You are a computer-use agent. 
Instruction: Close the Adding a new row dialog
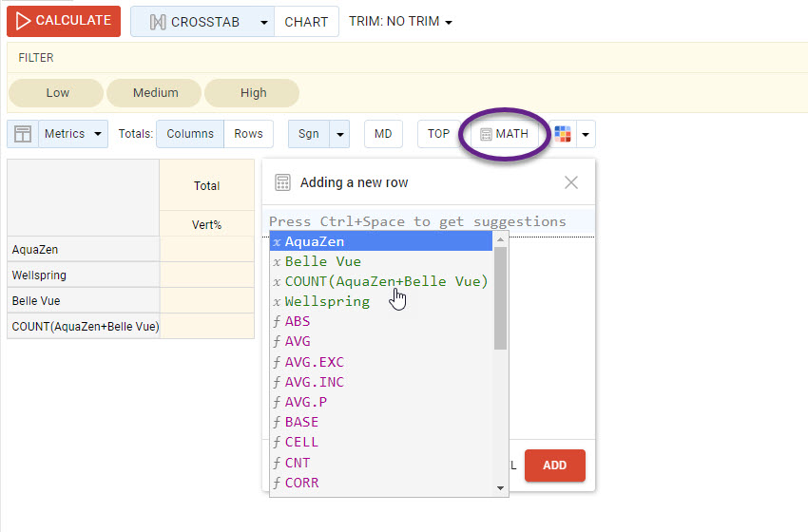[x=570, y=182]
